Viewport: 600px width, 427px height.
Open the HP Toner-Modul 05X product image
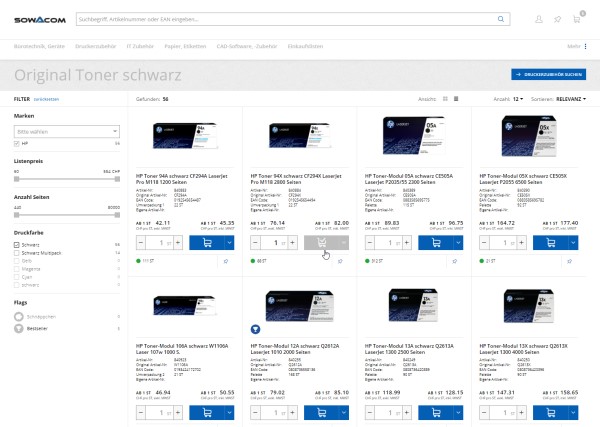coord(529,137)
